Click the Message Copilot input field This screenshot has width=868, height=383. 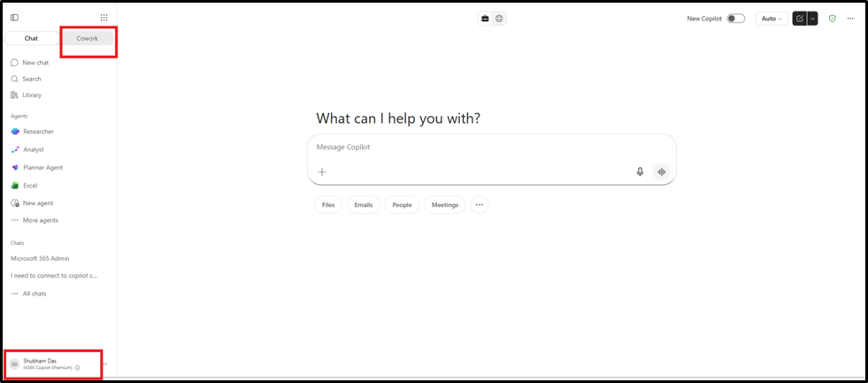[x=491, y=148]
